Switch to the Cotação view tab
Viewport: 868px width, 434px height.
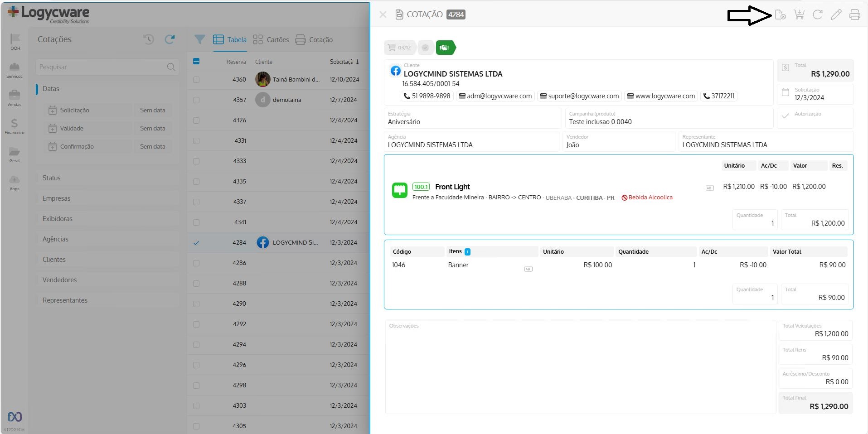point(314,39)
